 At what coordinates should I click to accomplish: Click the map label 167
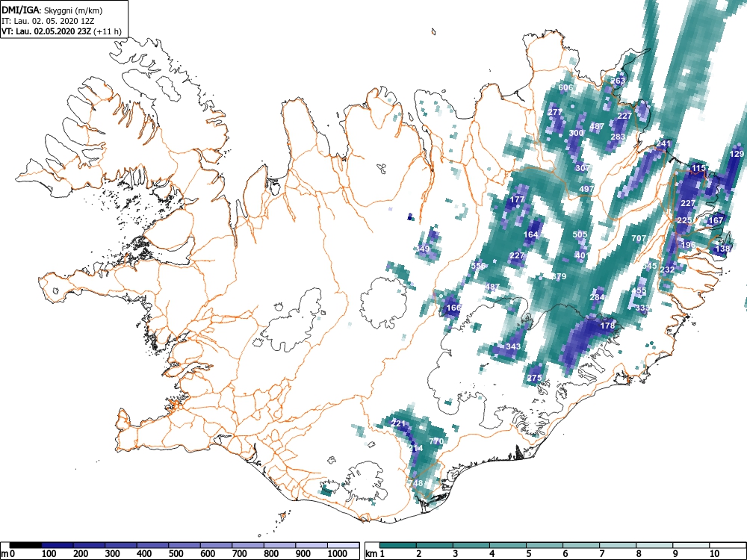716,220
